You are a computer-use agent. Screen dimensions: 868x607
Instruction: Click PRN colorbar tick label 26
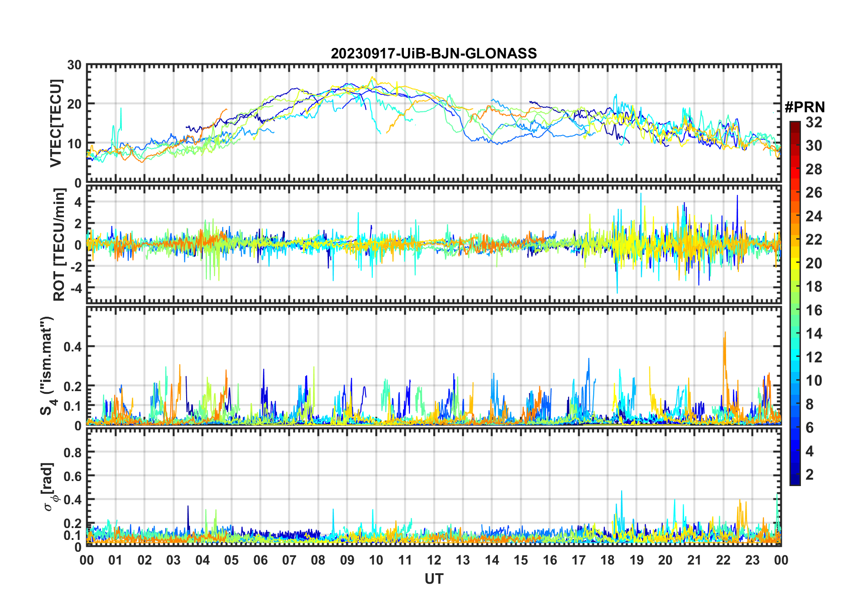tap(814, 193)
